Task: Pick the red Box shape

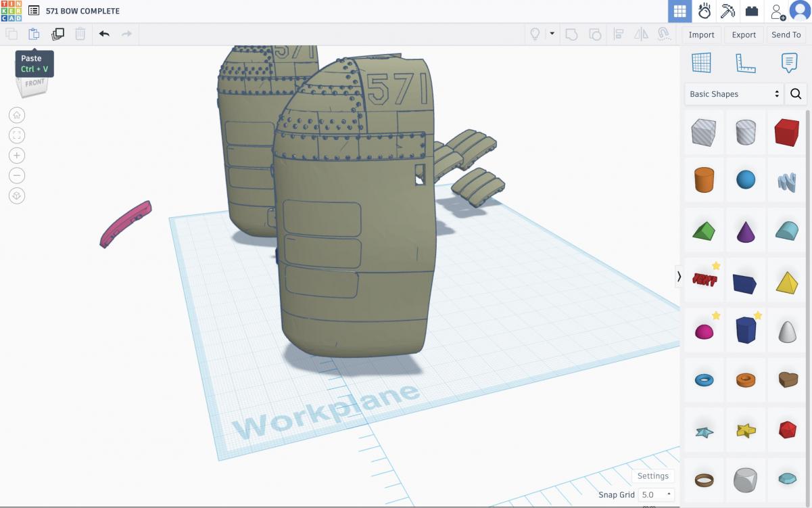Action: click(x=787, y=133)
